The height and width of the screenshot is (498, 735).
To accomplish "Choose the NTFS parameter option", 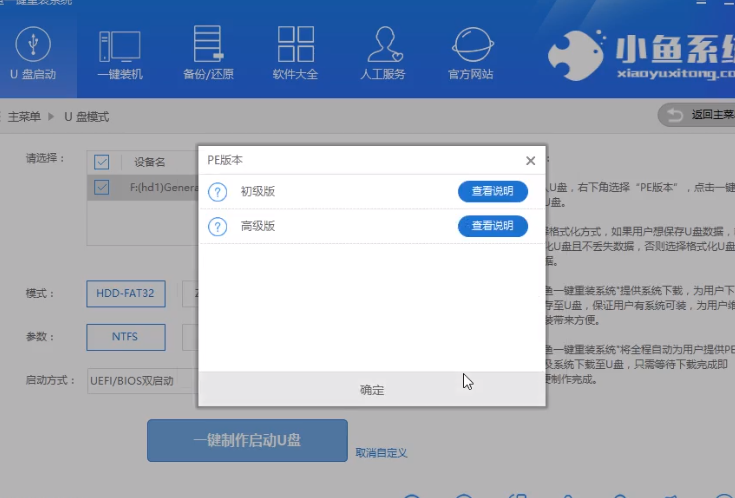I will tap(126, 337).
